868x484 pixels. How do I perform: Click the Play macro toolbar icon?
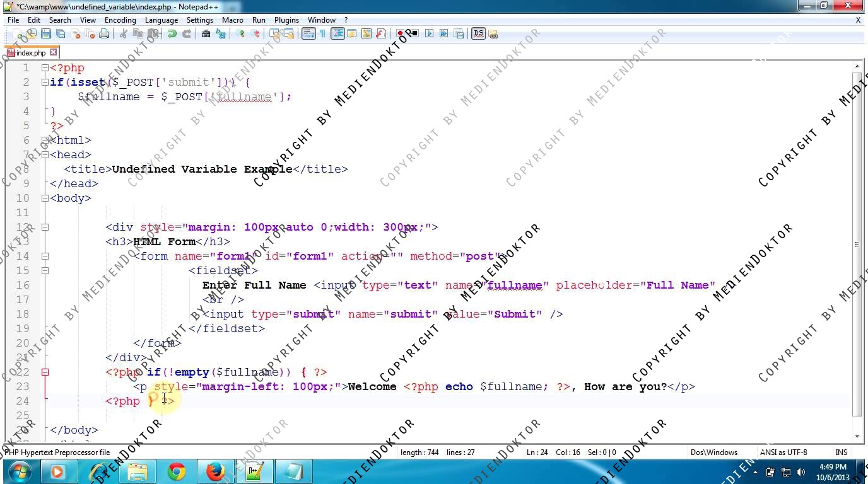point(429,33)
